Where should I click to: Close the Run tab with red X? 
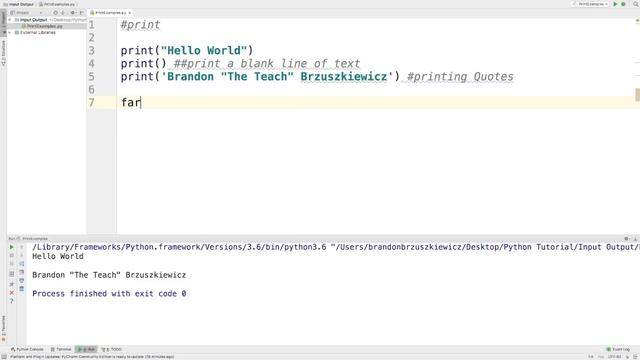(x=11, y=293)
